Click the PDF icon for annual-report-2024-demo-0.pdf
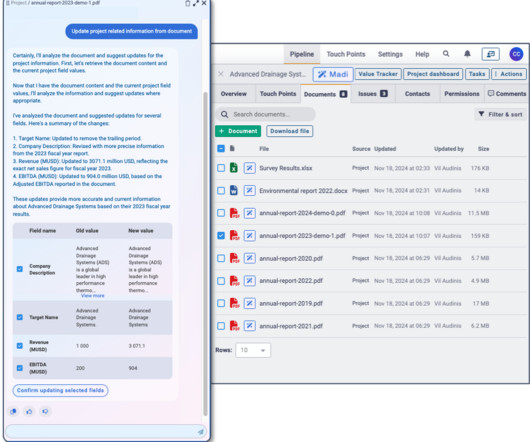This screenshot has width=530, height=442. (x=234, y=213)
